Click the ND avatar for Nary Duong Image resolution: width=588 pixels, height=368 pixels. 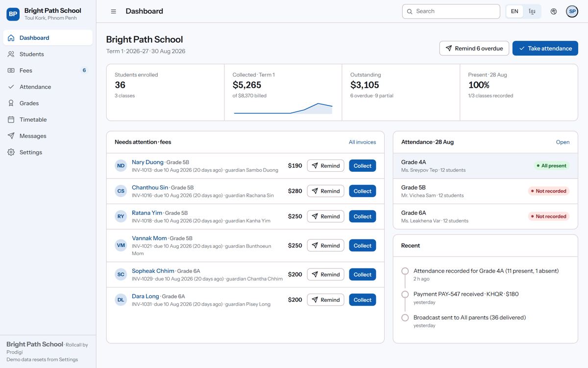(121, 166)
